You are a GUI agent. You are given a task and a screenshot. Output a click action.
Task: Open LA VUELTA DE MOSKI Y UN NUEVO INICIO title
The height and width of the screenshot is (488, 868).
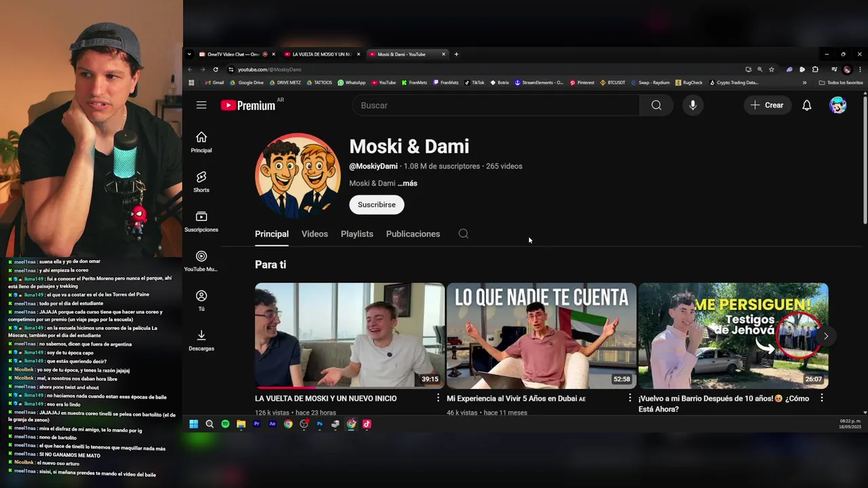click(x=325, y=399)
